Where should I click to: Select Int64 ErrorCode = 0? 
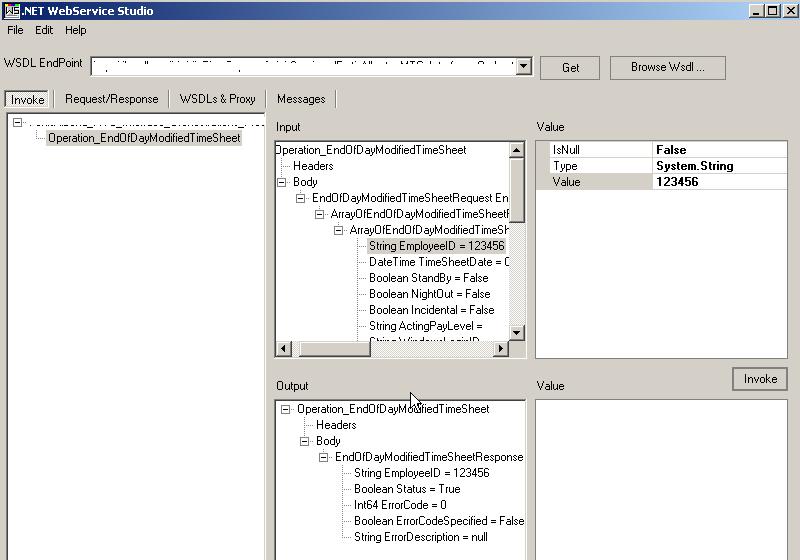tap(400, 505)
